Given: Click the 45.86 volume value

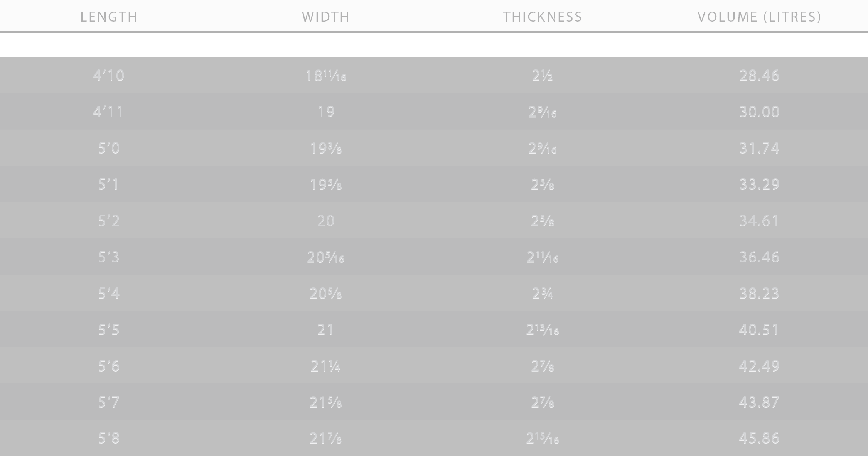Looking at the screenshot, I should [x=760, y=438].
